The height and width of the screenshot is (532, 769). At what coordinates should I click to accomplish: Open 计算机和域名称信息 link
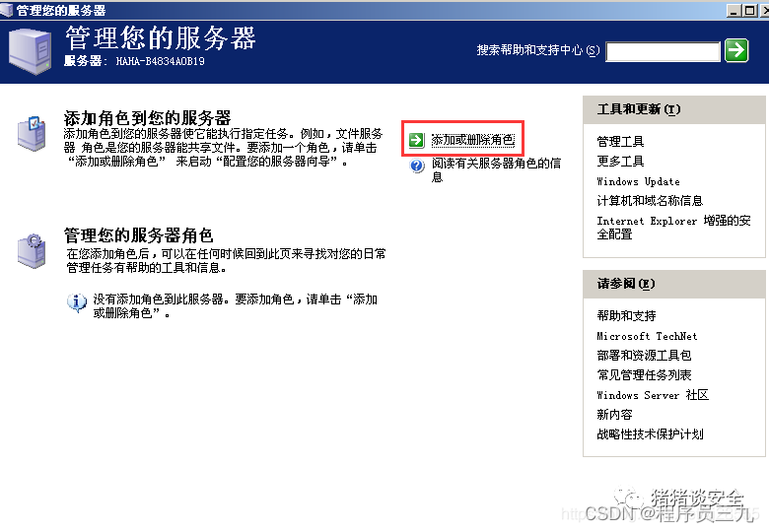pyautogui.click(x=650, y=201)
